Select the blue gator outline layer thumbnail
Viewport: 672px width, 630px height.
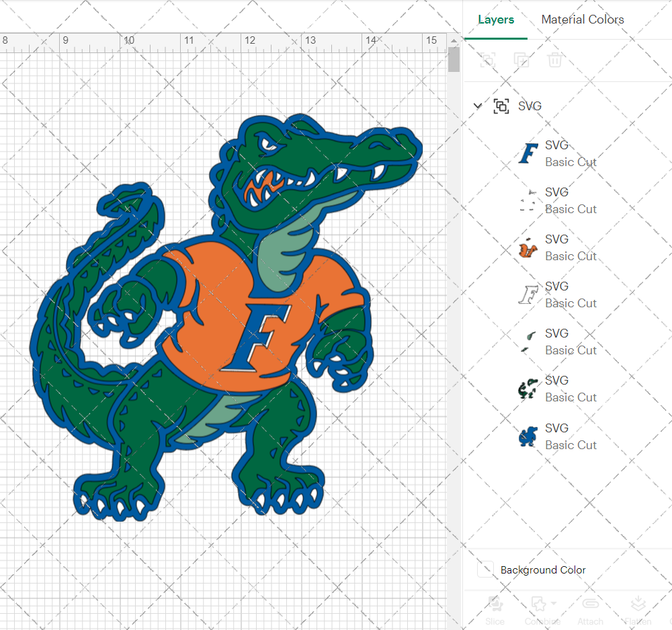pyautogui.click(x=528, y=436)
